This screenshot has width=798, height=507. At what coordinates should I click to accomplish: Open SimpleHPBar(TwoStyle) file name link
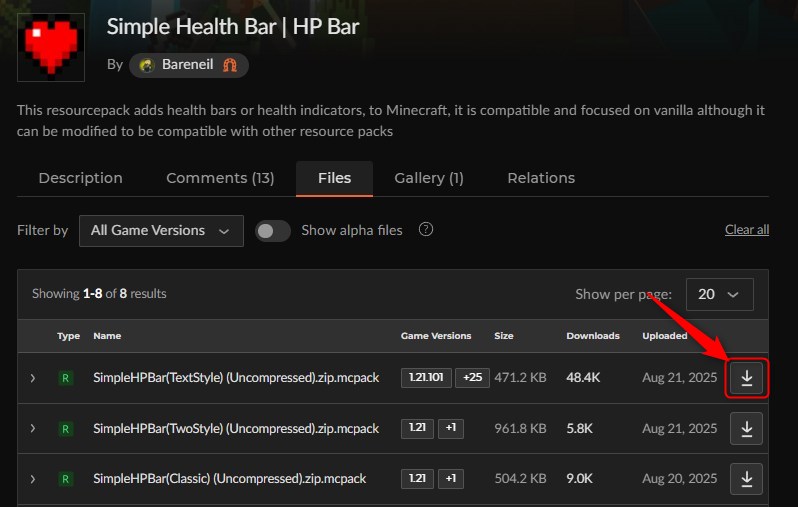pyautogui.click(x=236, y=429)
